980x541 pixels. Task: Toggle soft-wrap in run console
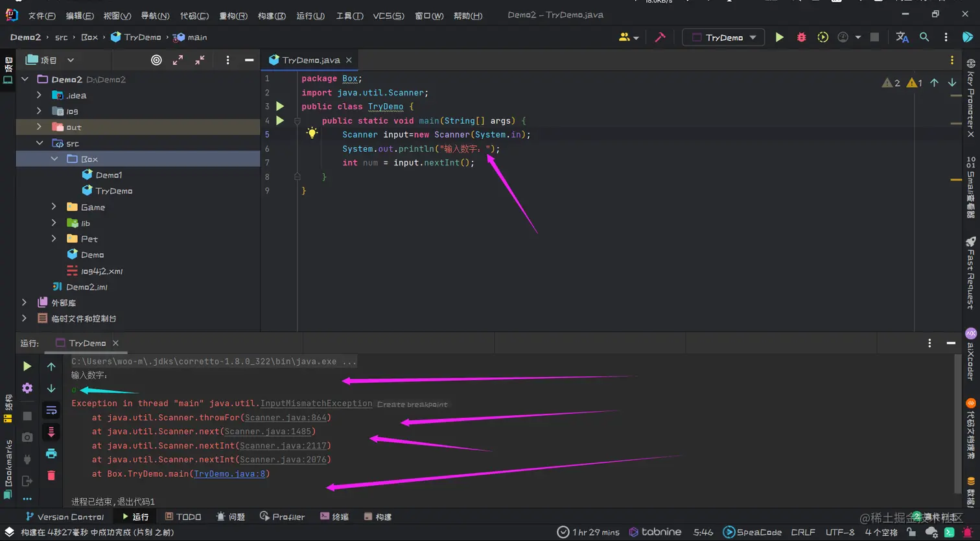51,410
